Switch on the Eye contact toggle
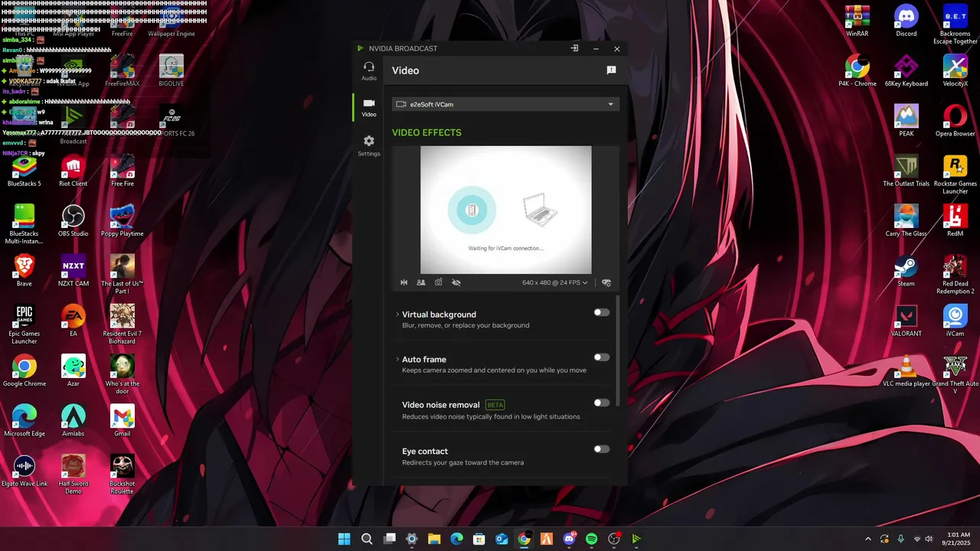 click(x=602, y=449)
